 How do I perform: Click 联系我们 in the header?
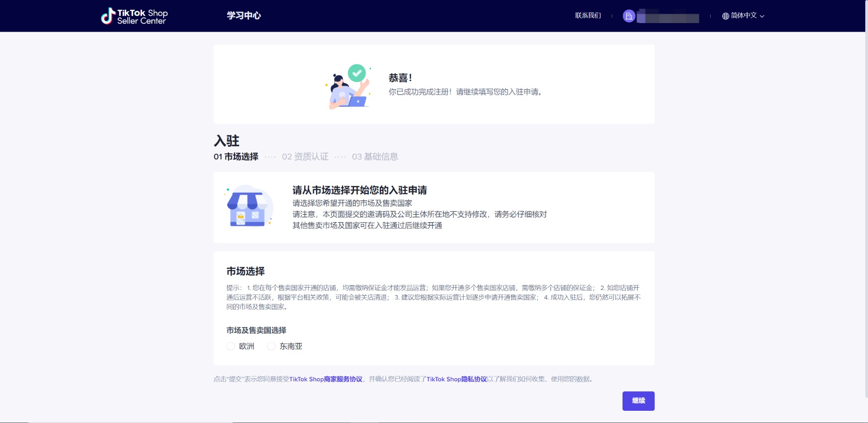click(588, 15)
